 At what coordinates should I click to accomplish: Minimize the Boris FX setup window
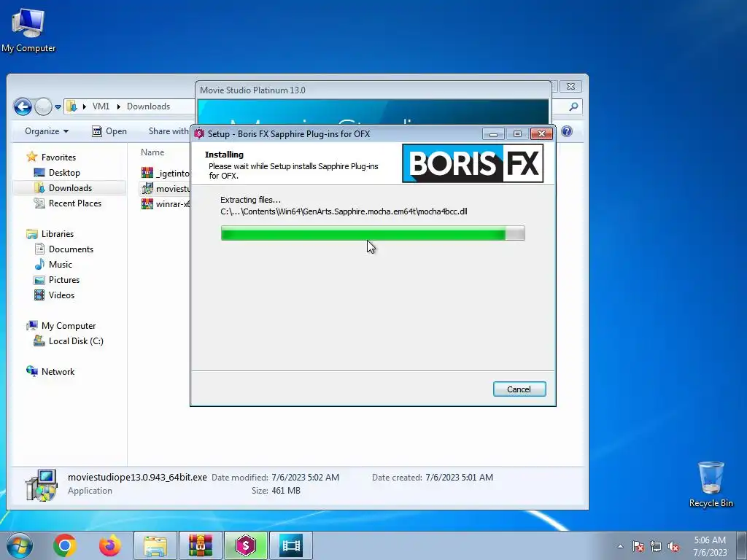coord(493,134)
